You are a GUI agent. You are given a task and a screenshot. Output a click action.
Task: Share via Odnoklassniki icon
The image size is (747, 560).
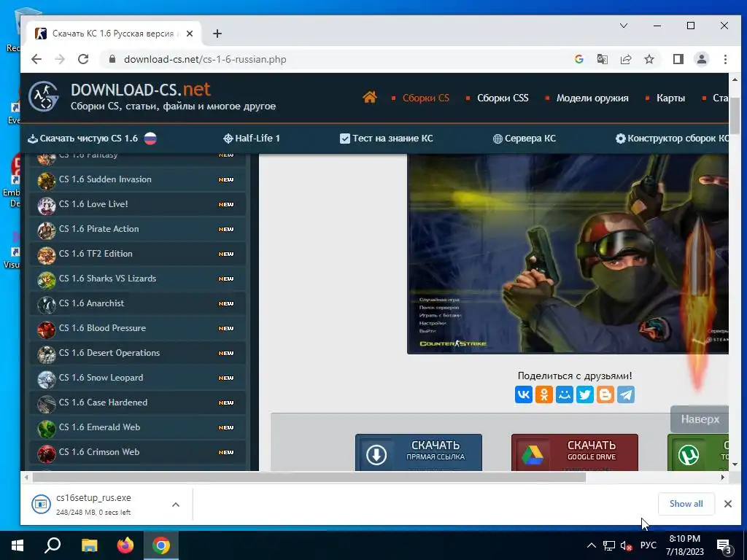[x=544, y=394]
